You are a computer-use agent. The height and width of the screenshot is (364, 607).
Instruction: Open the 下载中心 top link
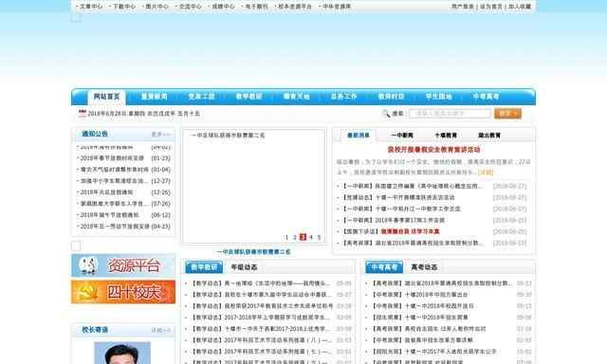[x=124, y=7]
